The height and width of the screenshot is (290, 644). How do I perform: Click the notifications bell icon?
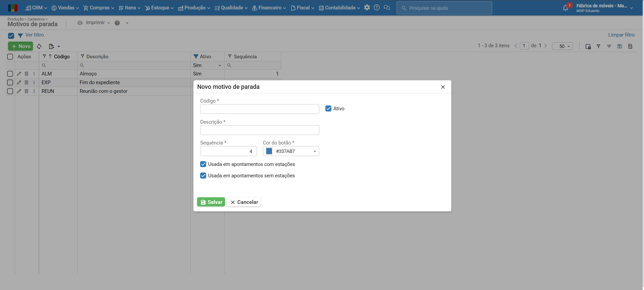click(x=565, y=8)
